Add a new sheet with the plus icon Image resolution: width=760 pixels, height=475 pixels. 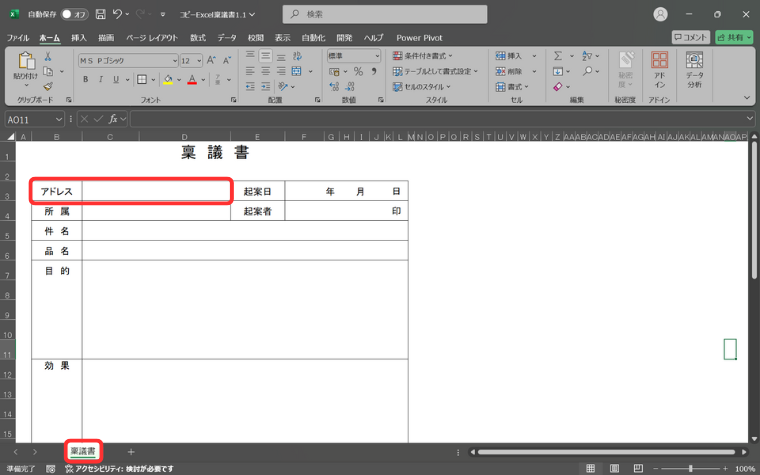(x=130, y=452)
